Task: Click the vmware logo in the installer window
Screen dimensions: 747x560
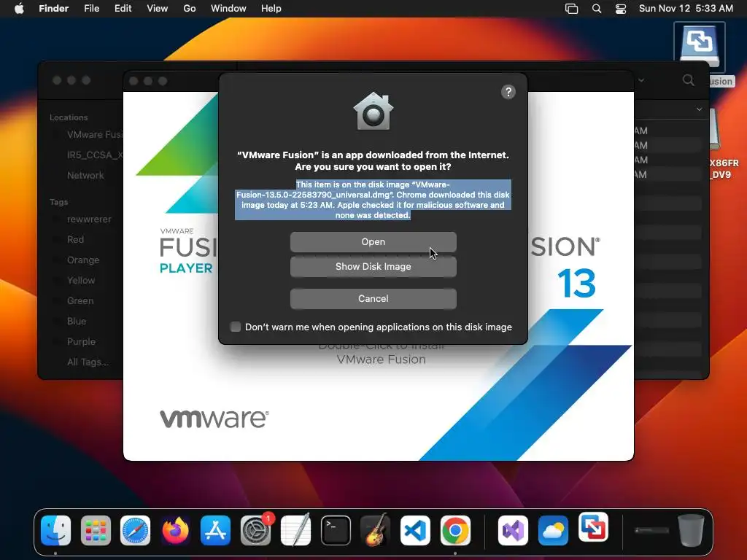Action: point(214,419)
